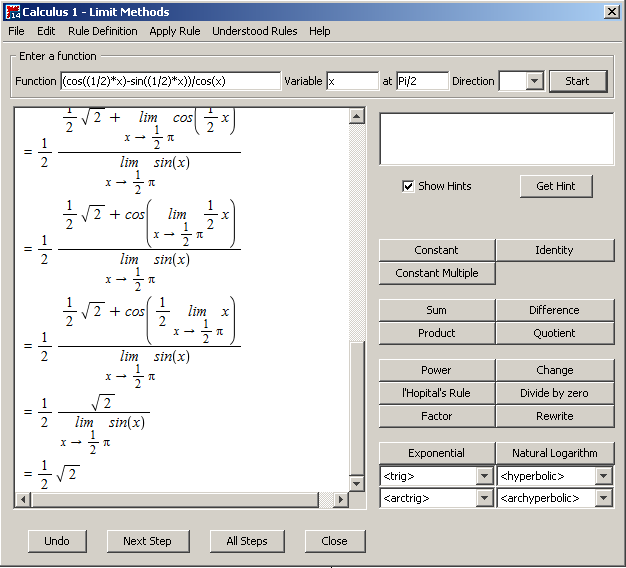Click the Factor button

click(x=437, y=416)
